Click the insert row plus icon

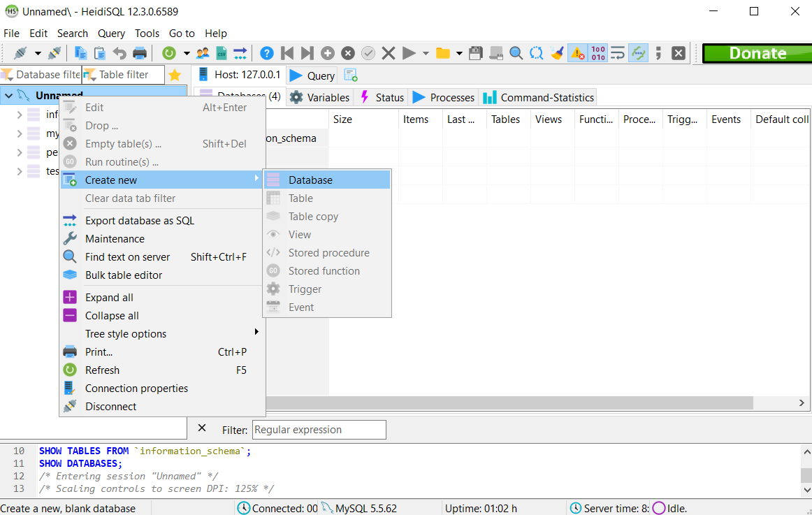(x=327, y=53)
